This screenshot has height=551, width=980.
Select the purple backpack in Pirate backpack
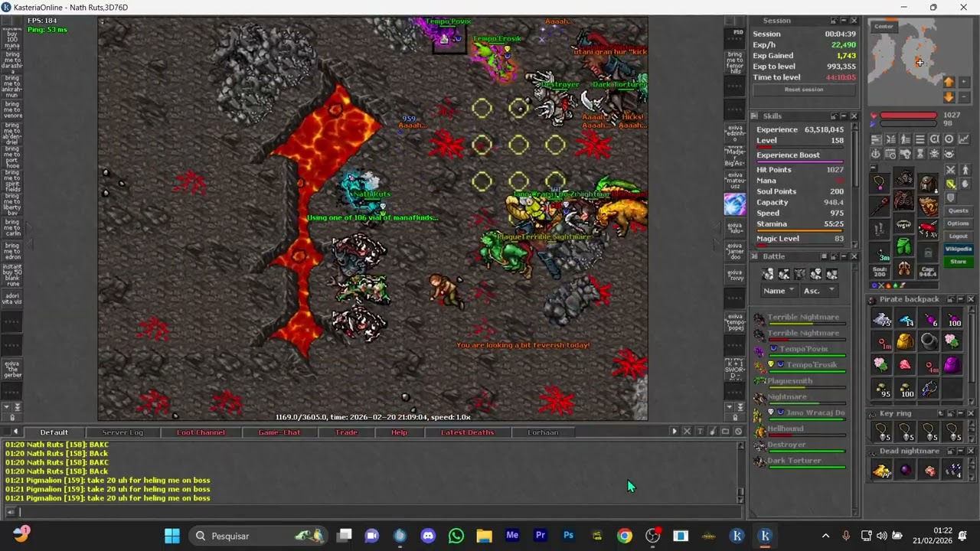pos(952,365)
